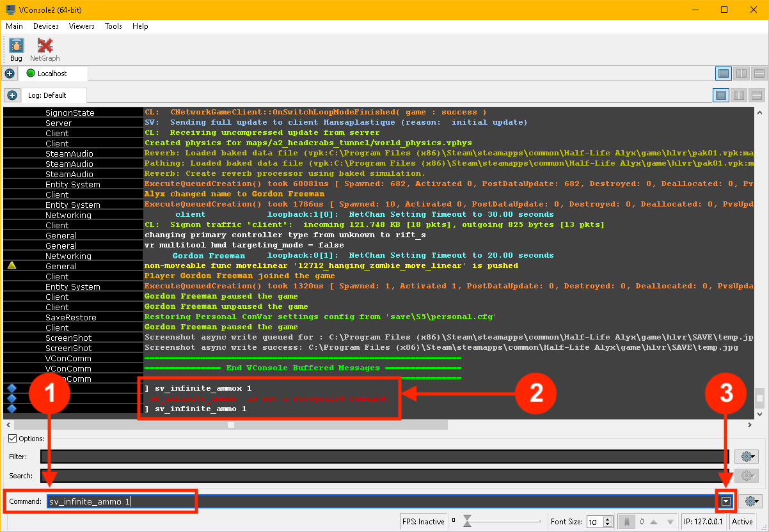Click the horizontal scrollbar thumb under the log
This screenshot has width=769, height=532.
point(231,425)
